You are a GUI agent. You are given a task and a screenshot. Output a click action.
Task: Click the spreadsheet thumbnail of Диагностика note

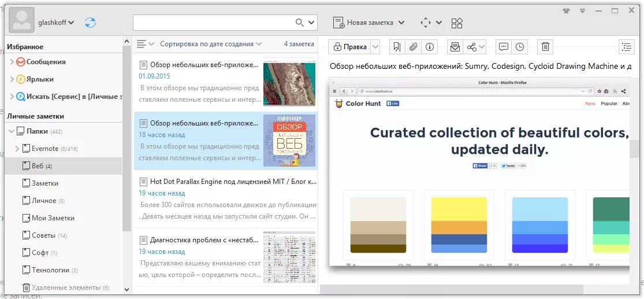tap(289, 257)
